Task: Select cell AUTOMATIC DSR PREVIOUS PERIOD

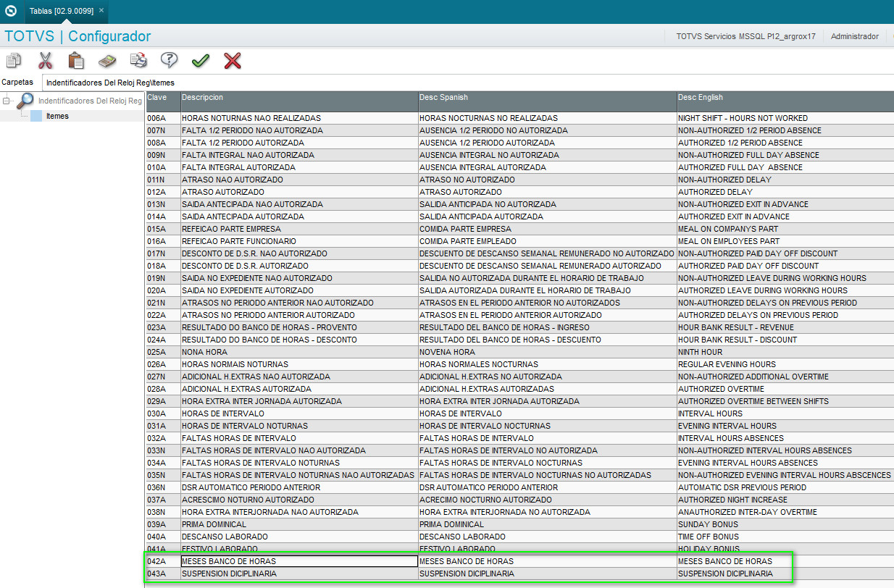Action: 785,487
